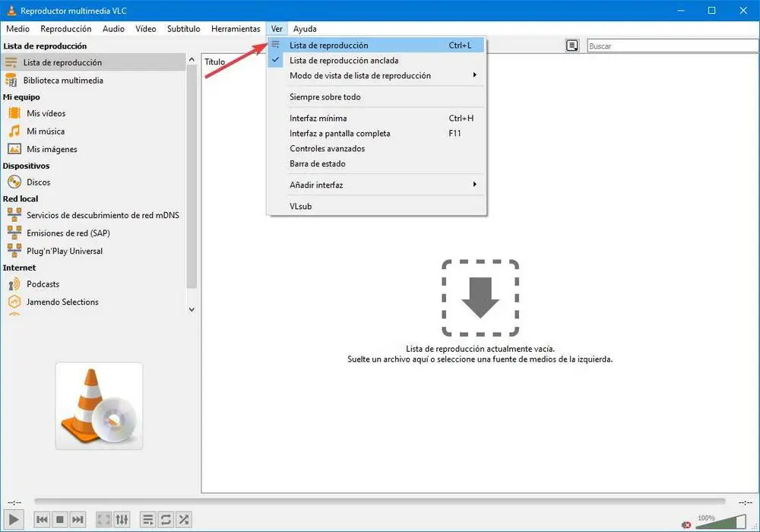Close the Ver menu

point(277,29)
